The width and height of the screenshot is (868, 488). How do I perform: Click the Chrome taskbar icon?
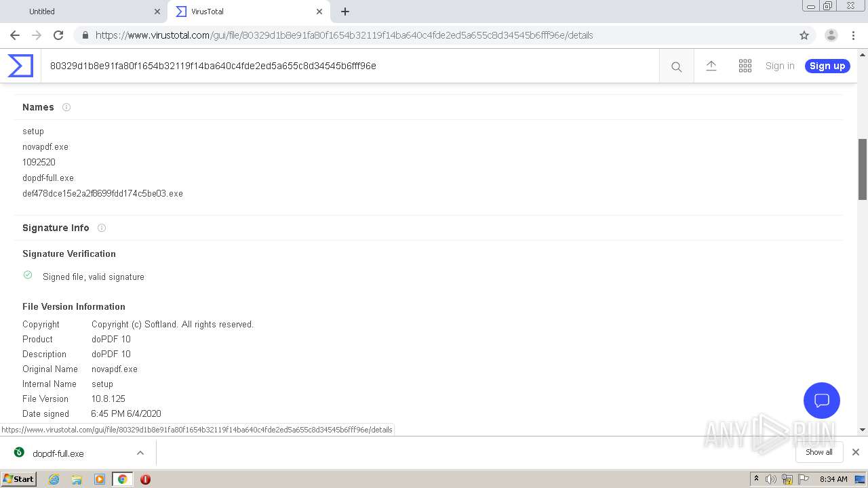122,479
